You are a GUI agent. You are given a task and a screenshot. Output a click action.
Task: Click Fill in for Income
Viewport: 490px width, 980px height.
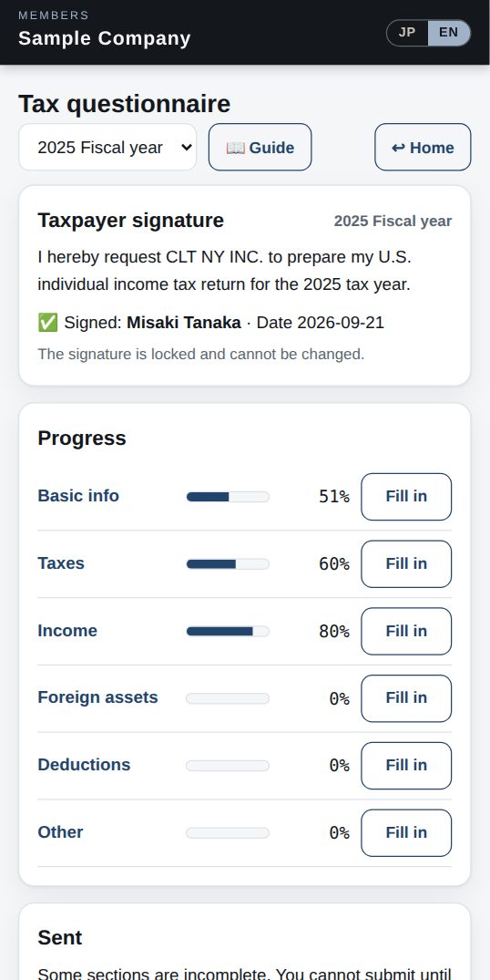[405, 631]
